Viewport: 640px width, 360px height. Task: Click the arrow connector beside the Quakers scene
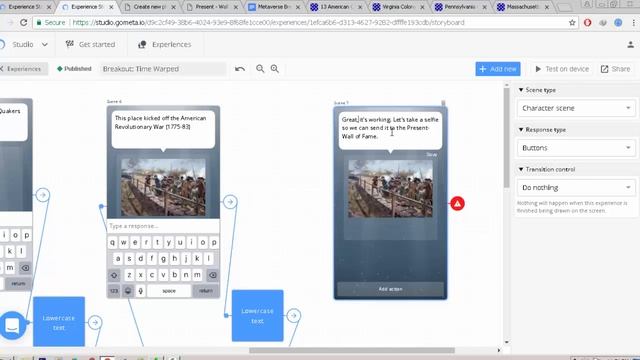(43, 195)
